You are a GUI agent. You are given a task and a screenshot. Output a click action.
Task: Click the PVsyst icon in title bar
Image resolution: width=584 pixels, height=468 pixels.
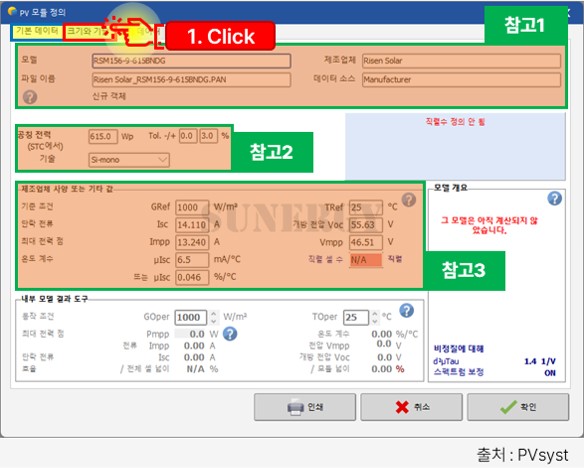tap(12, 11)
